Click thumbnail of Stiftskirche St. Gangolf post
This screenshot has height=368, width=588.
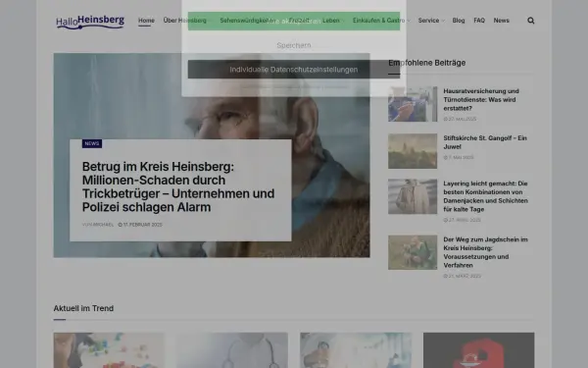(x=413, y=151)
